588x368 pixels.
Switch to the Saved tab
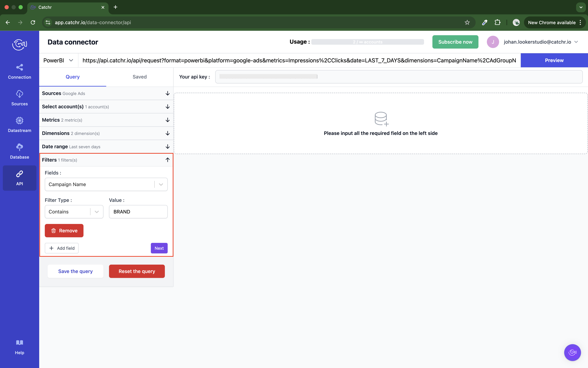[139, 77]
